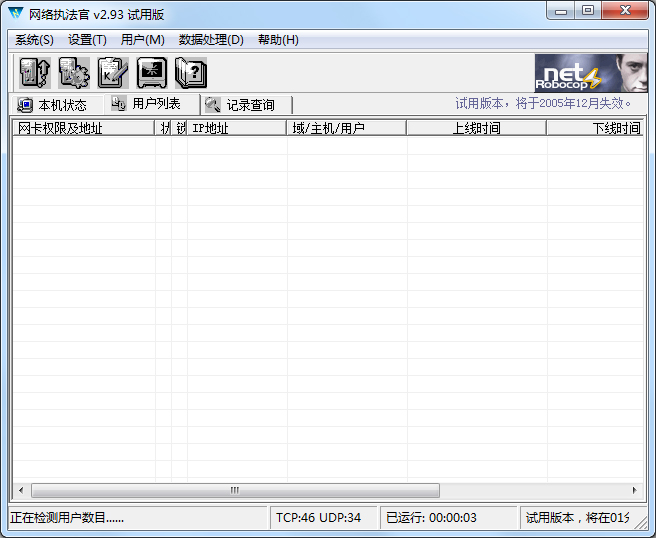Viewport: 656px width, 538px height.
Task: Open the 设置(T) menu
Action: coord(87,40)
